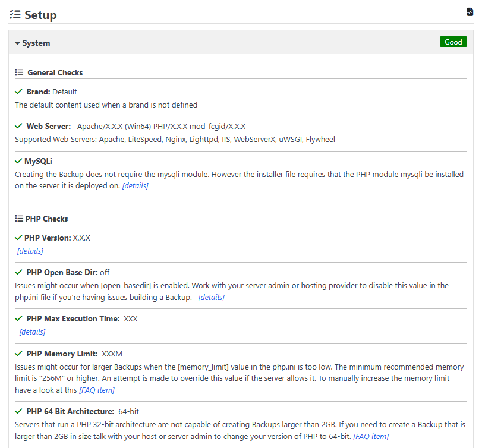Open details link under PHP Max Execution Time
482x448 pixels.
(x=32, y=332)
